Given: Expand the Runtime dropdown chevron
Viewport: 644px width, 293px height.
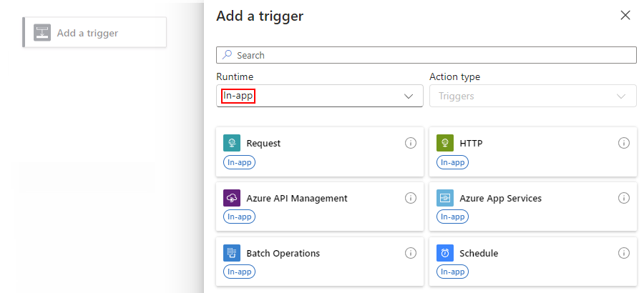Looking at the screenshot, I should pos(409,96).
